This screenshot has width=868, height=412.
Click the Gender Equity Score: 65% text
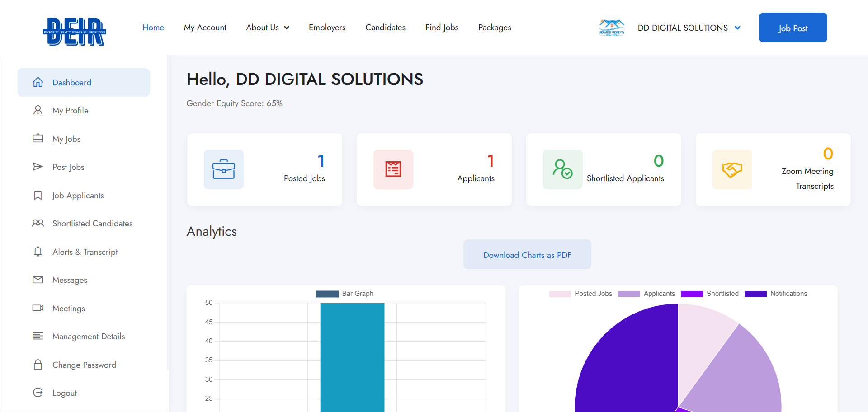coord(234,103)
